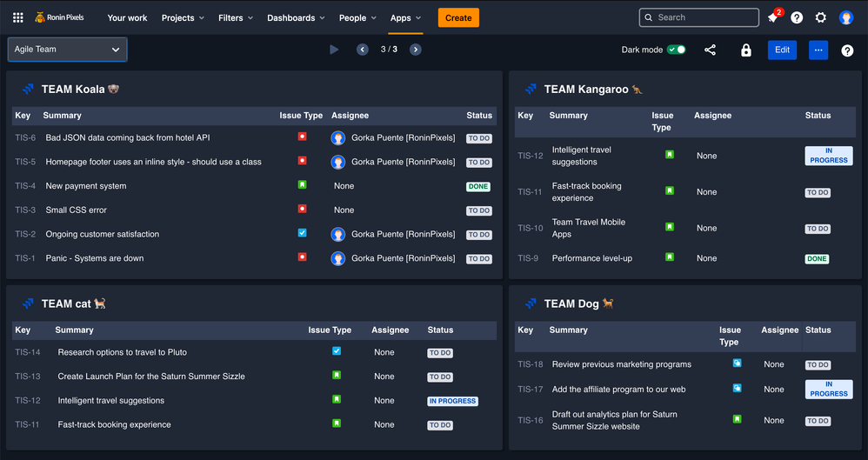Sort TEAM Koala by Assignee column header
Screen dimensions: 868x460
(x=350, y=116)
